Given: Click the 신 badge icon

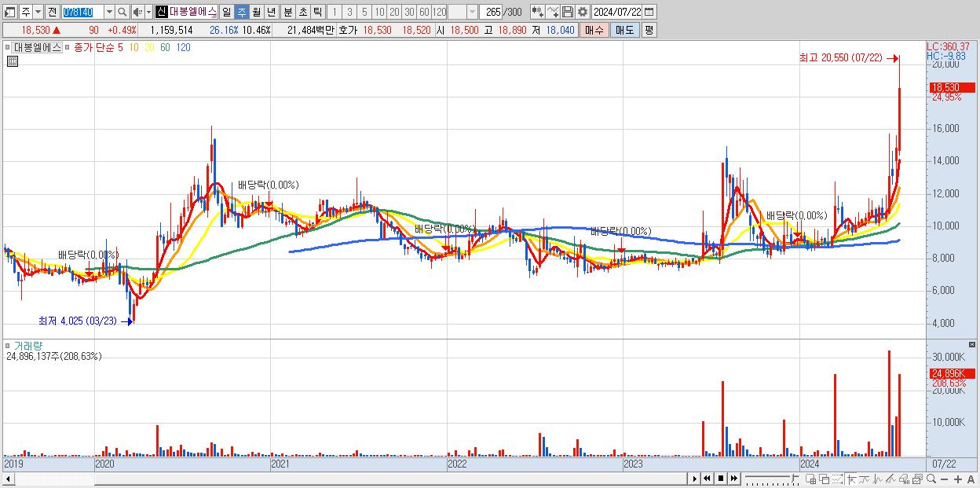Looking at the screenshot, I should (161, 12).
